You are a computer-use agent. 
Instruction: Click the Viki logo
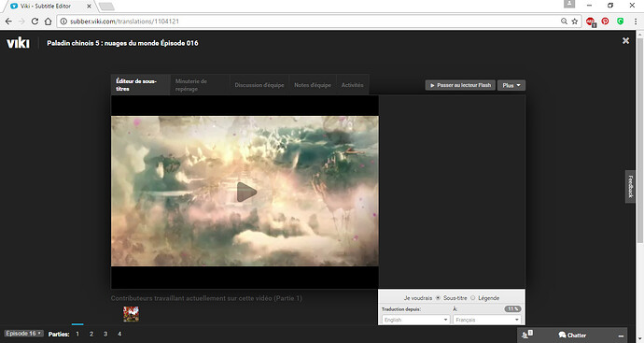pos(18,43)
